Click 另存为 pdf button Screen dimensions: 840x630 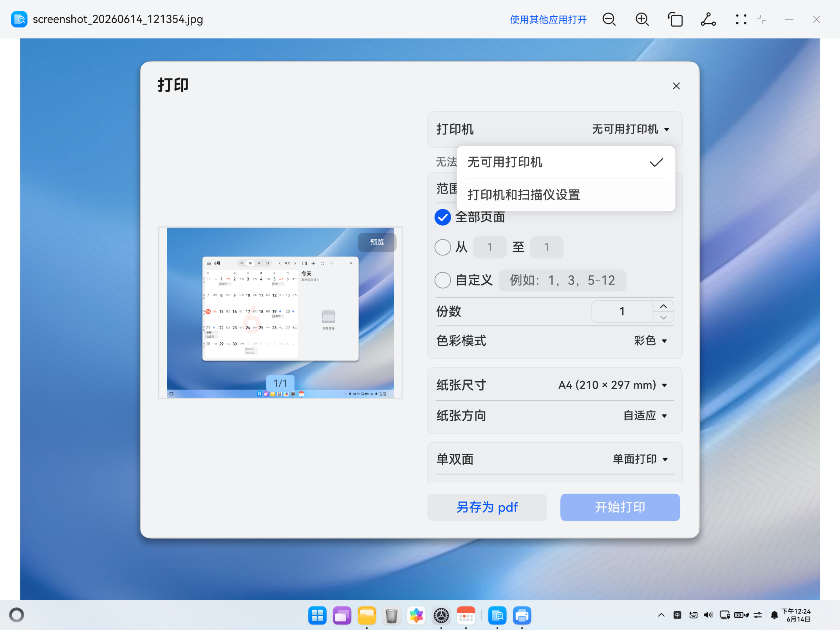[x=487, y=507]
